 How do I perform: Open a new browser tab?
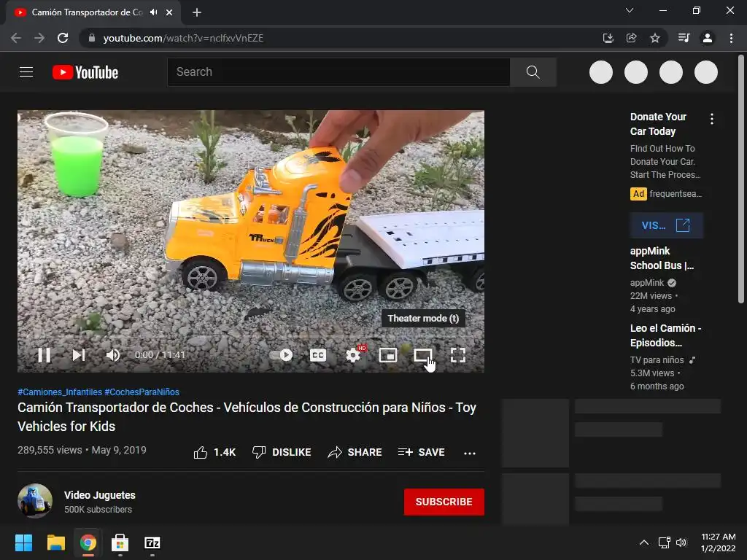point(197,12)
